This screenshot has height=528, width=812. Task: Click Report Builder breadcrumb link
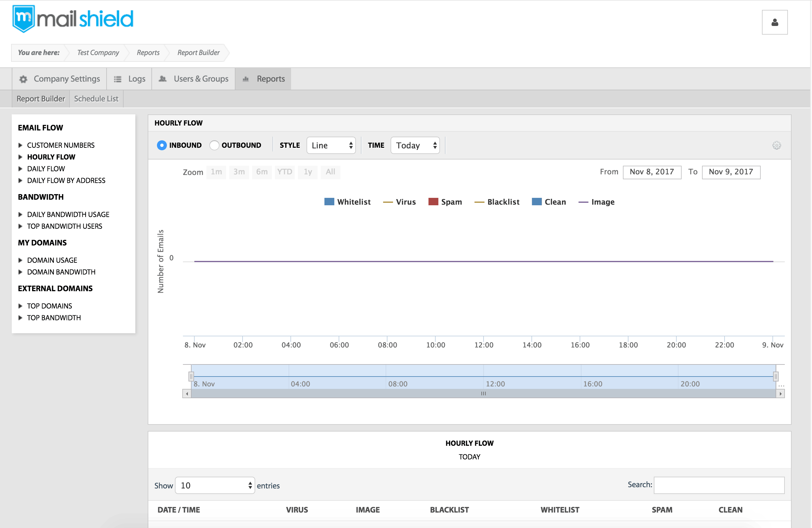(x=199, y=53)
